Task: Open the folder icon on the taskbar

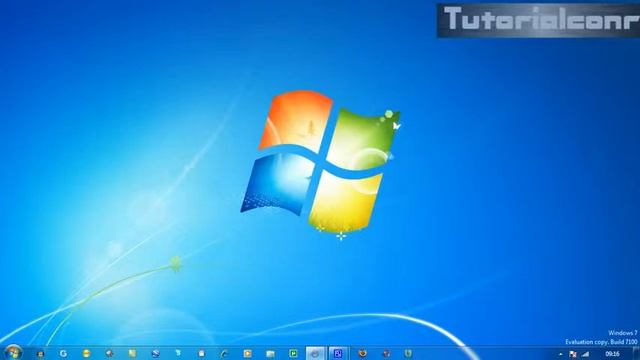Action: pyautogui.click(x=270, y=353)
